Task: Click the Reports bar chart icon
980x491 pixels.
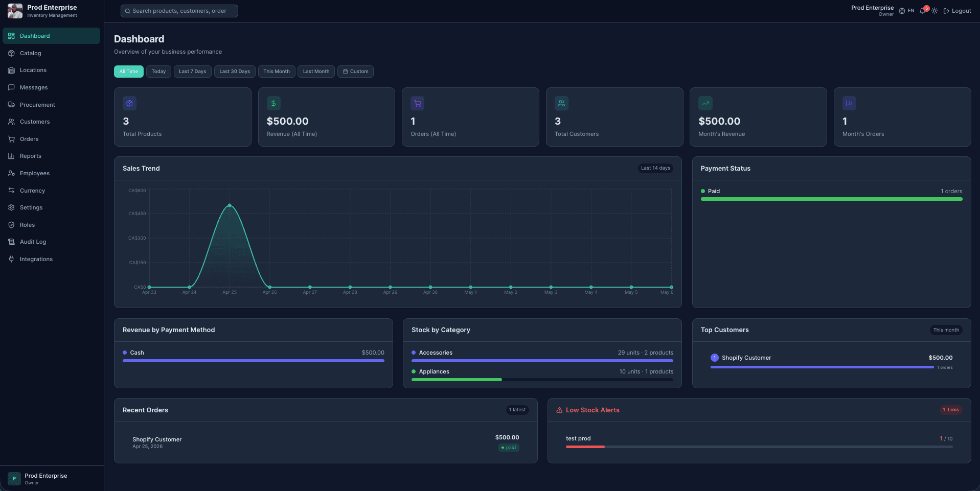Action: (x=11, y=156)
